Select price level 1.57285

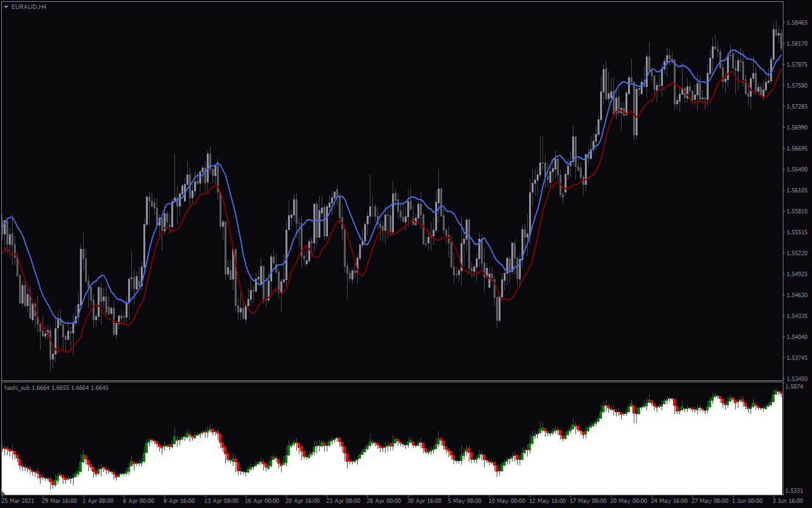click(796, 107)
